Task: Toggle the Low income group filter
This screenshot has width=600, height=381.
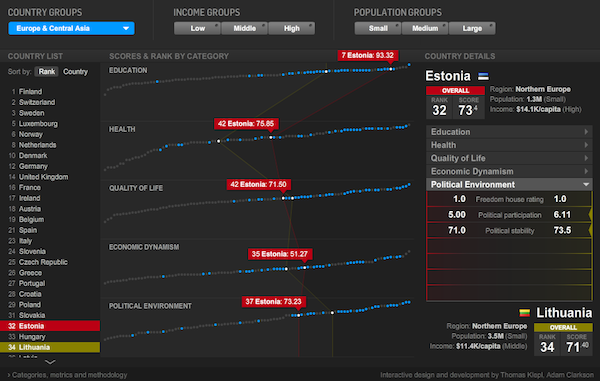Action: (x=197, y=28)
